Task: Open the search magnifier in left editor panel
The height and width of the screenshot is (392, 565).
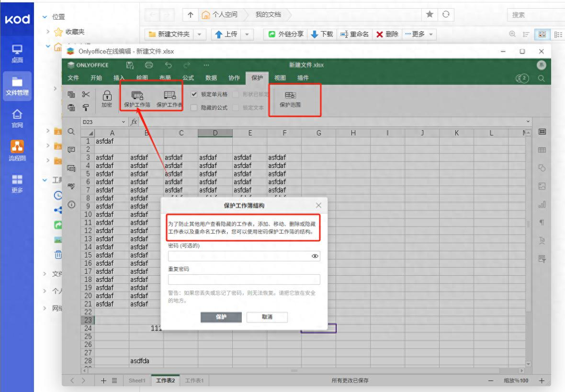Action: pyautogui.click(x=71, y=132)
